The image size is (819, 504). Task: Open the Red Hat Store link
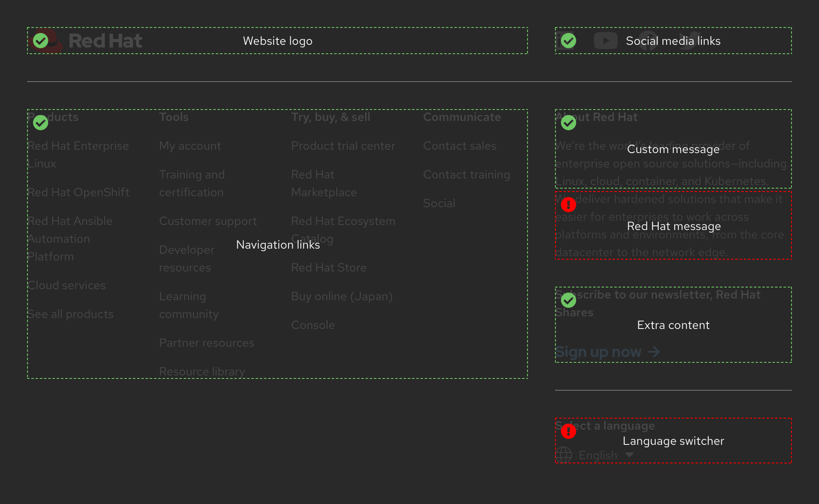click(x=329, y=267)
